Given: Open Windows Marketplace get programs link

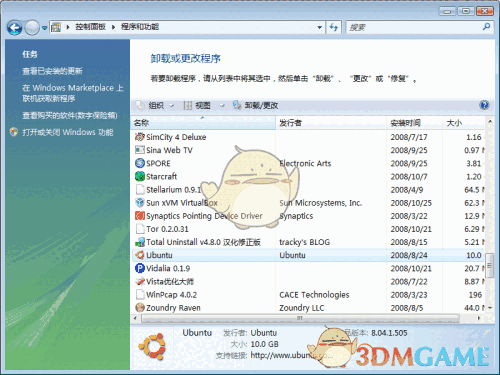Looking at the screenshot, I should point(73,93).
